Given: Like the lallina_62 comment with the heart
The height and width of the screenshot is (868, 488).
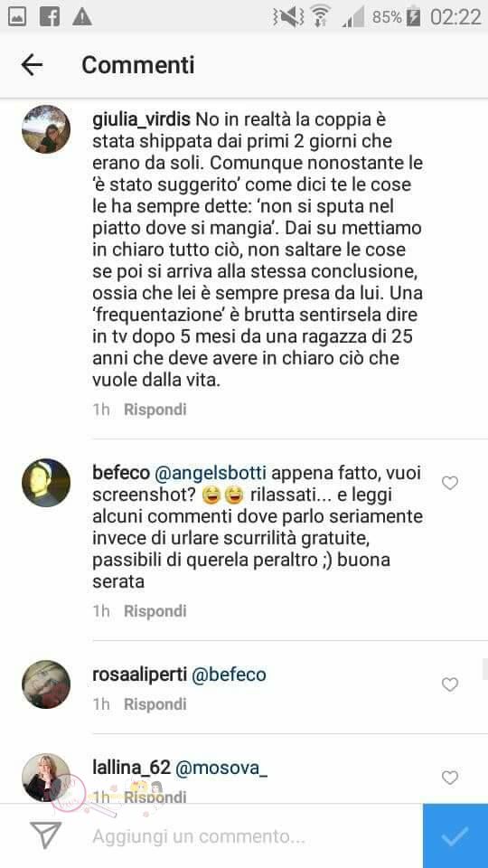Looking at the screenshot, I should coord(450,778).
